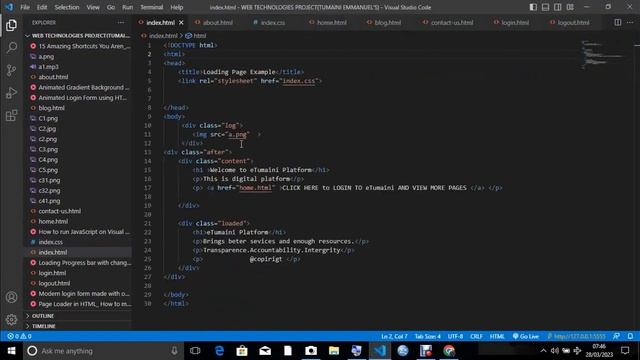Open notifications bell in status bar
The width and height of the screenshot is (640, 360).
tap(631, 336)
